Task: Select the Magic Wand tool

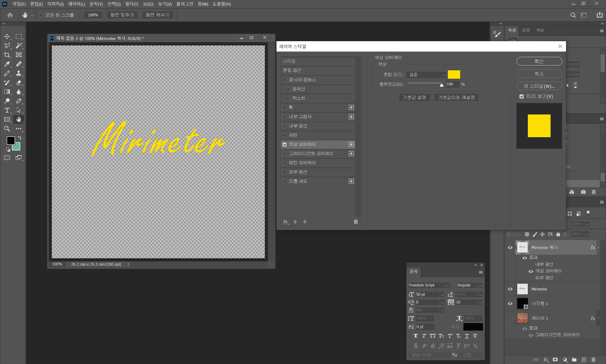Action: [19, 46]
